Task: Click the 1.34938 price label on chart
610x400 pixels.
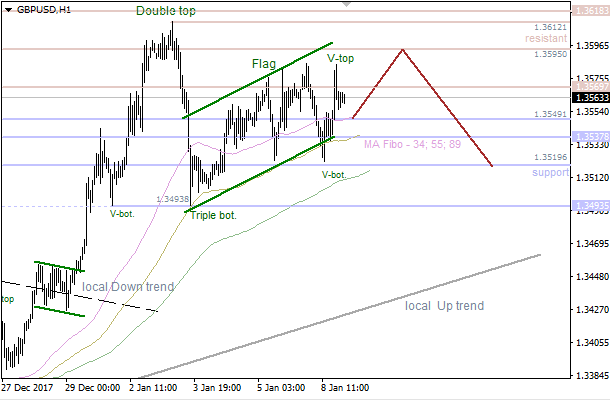Action: click(172, 199)
